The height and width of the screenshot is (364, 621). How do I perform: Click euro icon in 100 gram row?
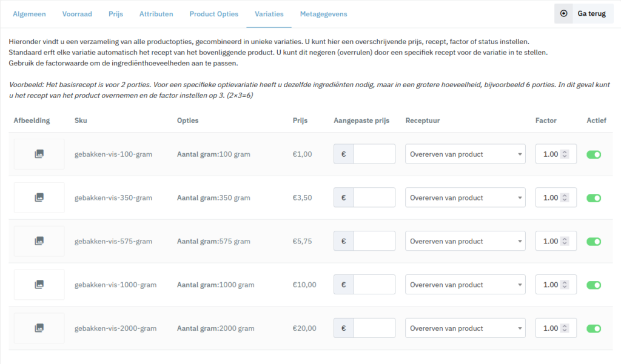pos(344,154)
